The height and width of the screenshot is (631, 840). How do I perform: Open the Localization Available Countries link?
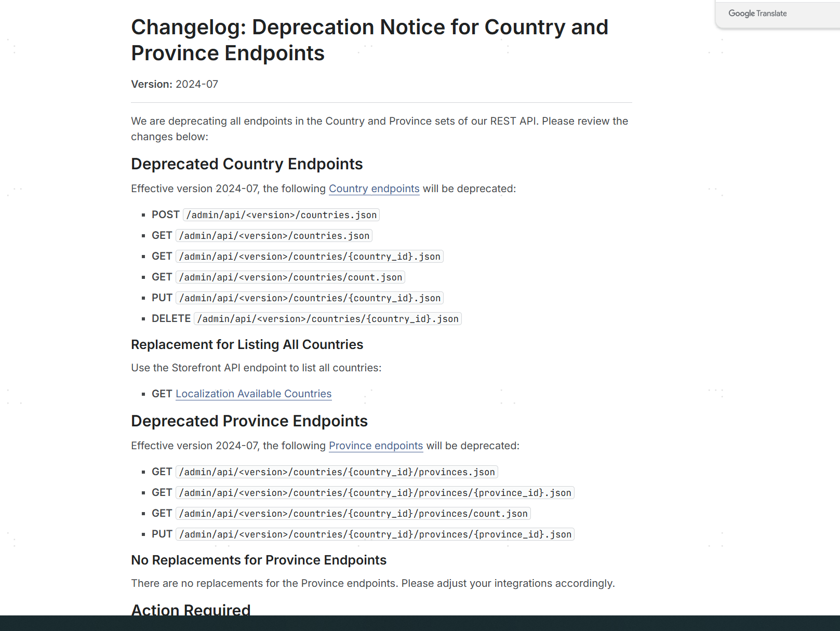pos(254,394)
